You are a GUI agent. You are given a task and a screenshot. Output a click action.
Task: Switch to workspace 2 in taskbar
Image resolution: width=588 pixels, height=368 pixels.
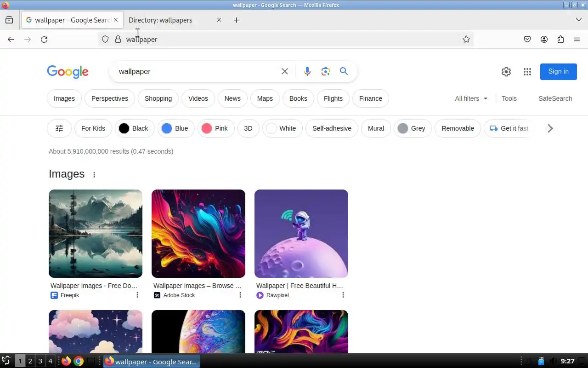(x=30, y=361)
